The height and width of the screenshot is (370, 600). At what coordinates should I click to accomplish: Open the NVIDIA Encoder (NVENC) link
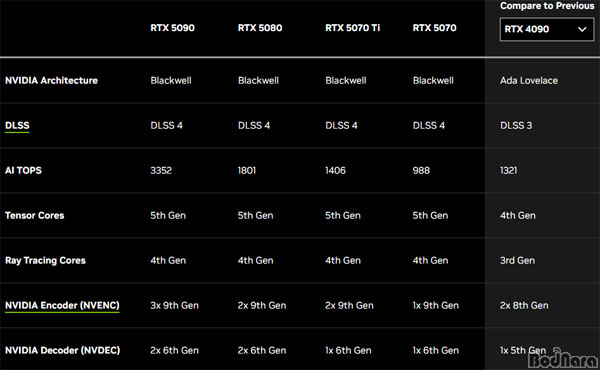point(62,305)
